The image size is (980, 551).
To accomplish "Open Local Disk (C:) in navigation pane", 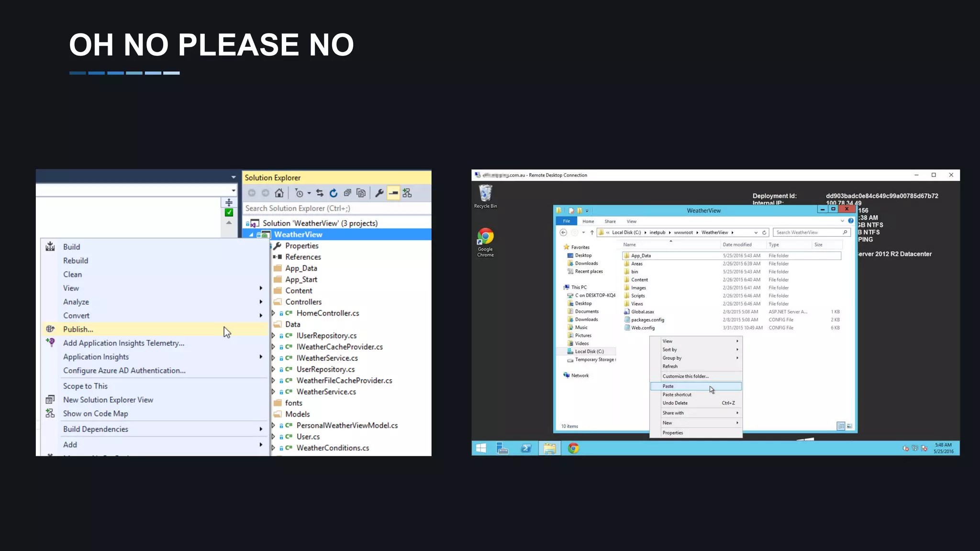I will point(589,352).
